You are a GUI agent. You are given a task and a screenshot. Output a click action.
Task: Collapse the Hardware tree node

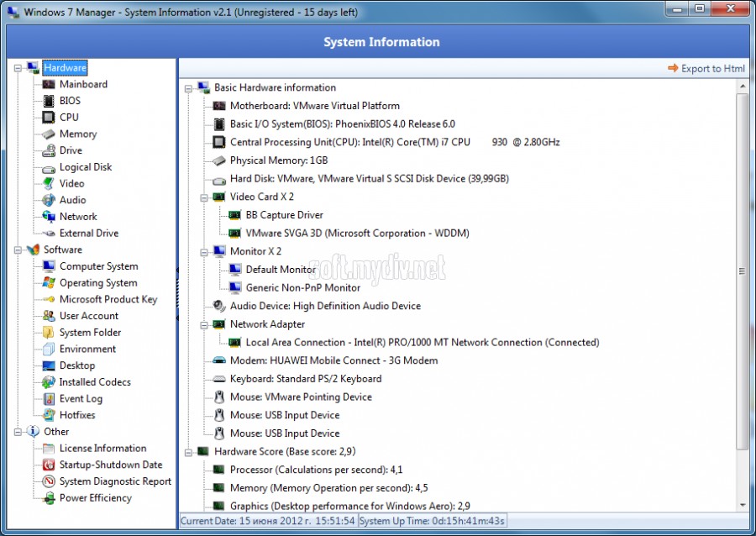18,68
